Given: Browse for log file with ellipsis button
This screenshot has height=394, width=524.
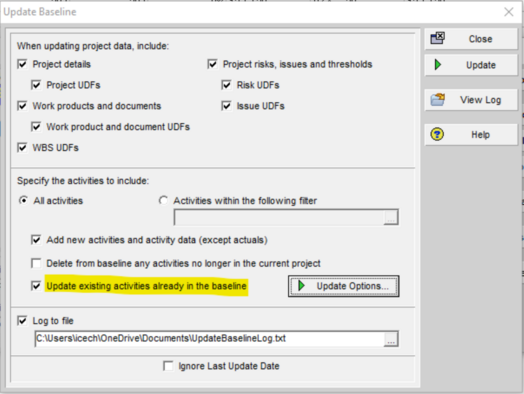Looking at the screenshot, I should point(390,339).
